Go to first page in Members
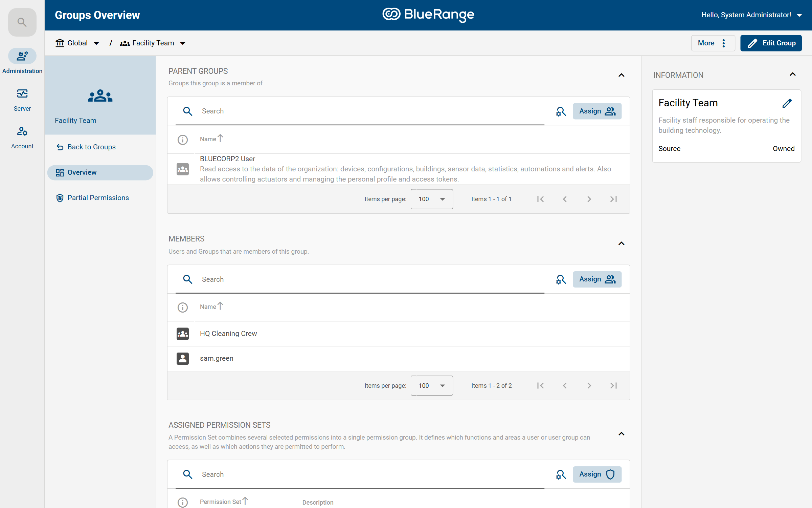 540,386
